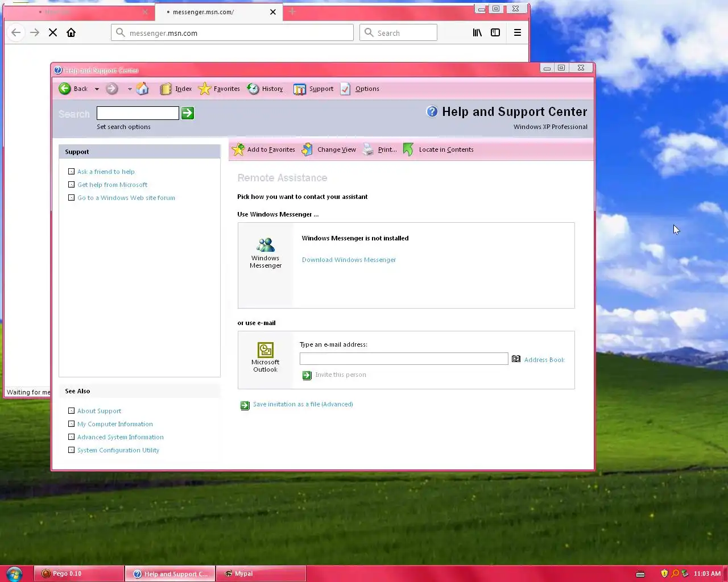
Task: Click the e-mail address input field
Action: point(404,359)
